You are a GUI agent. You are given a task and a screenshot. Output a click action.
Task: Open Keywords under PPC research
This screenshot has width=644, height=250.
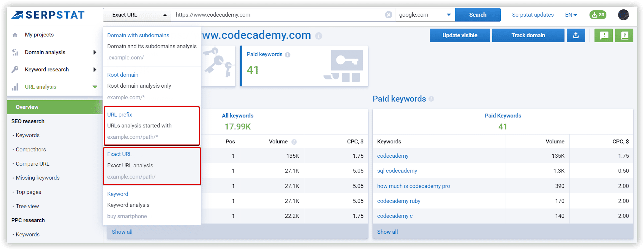[28, 235]
